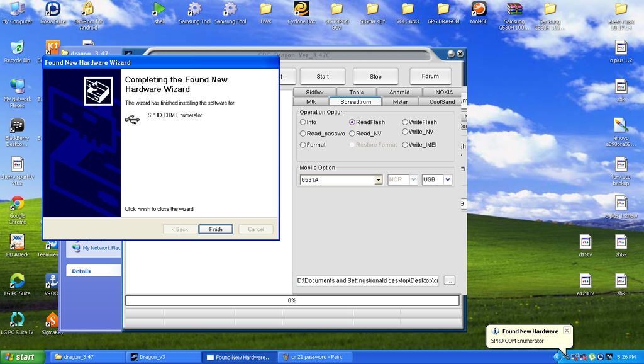This screenshot has width=644, height=364.
Task: Click Finish to close the hardware wizard
Action: point(215,229)
